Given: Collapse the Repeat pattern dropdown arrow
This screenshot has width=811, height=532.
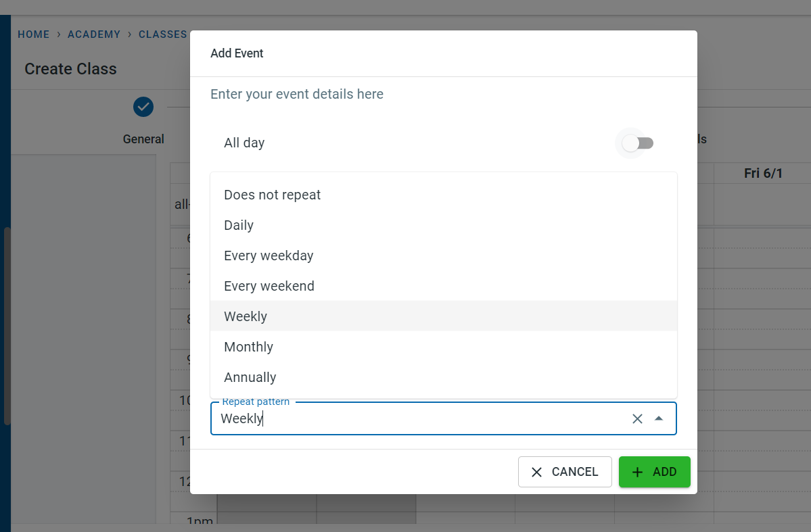Looking at the screenshot, I should pos(659,419).
